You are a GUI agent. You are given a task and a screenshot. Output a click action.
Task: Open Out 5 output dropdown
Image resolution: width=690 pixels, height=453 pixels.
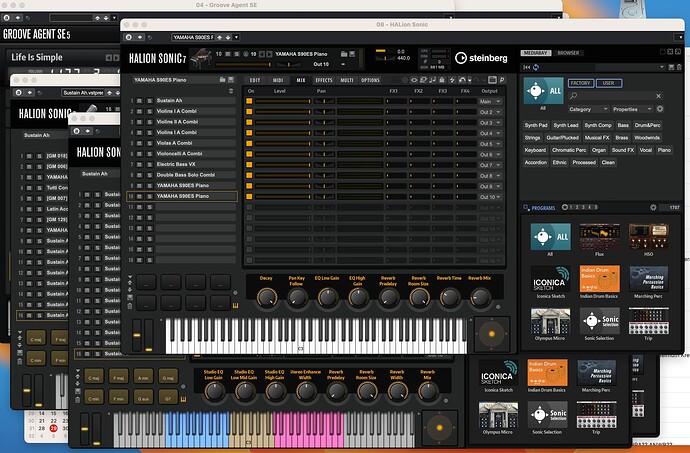(x=490, y=144)
